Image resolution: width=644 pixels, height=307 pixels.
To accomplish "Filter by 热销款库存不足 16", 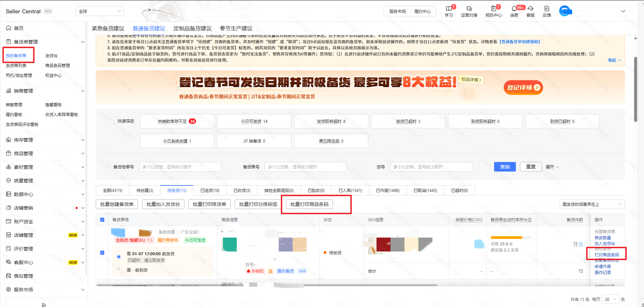I will (177, 121).
